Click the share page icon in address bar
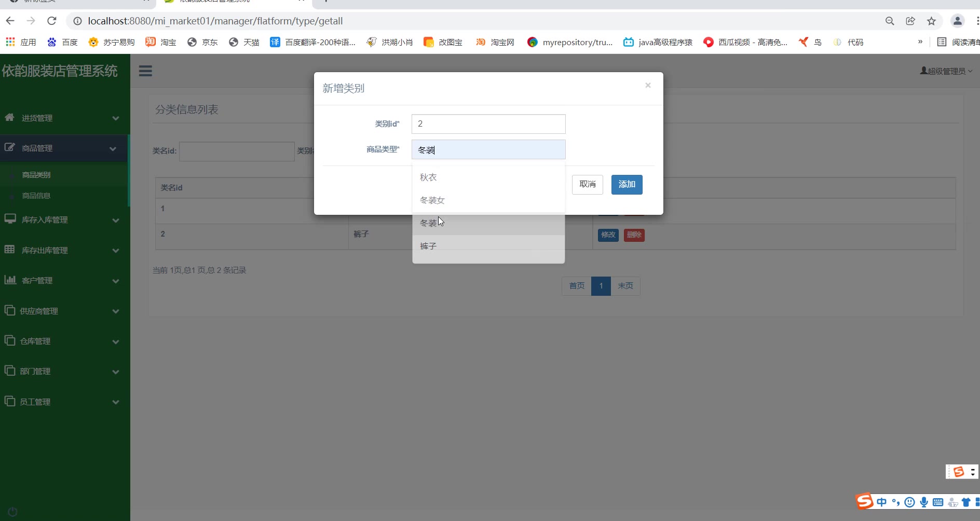980x521 pixels. coord(910,21)
